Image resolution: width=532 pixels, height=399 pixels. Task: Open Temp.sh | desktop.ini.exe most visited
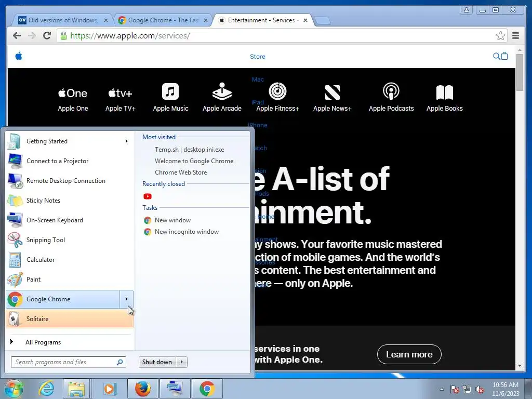(x=189, y=149)
